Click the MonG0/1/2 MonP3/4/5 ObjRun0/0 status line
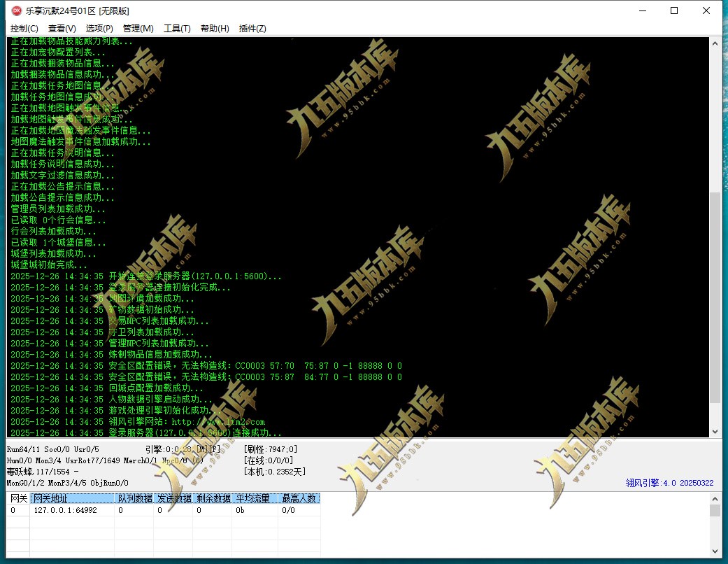The image size is (728, 564). [x=68, y=483]
